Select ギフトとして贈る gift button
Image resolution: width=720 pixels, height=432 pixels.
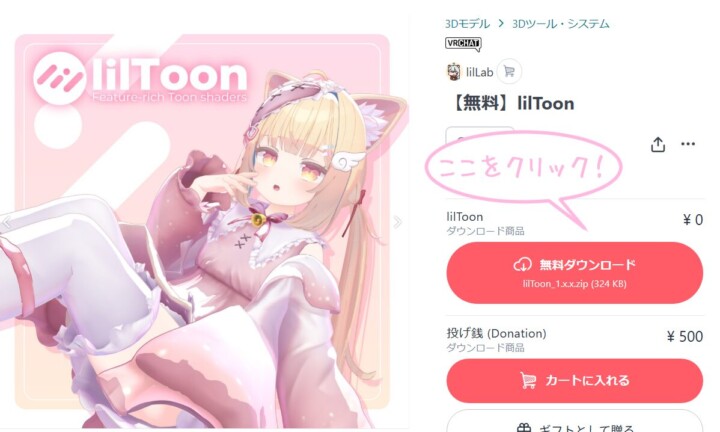(x=574, y=421)
